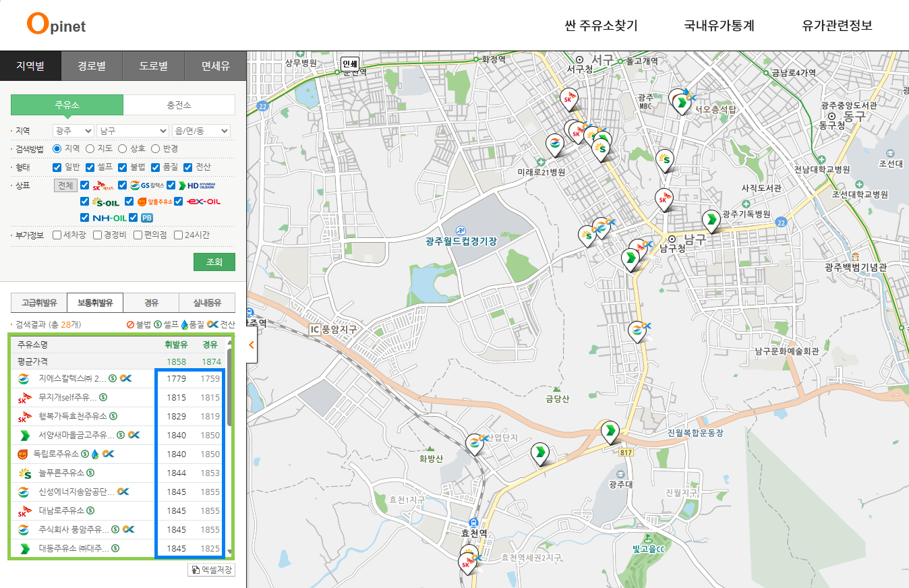The height and width of the screenshot is (588, 909).
Task: Click the HD logo beside 대동주유소
Action: (24, 548)
